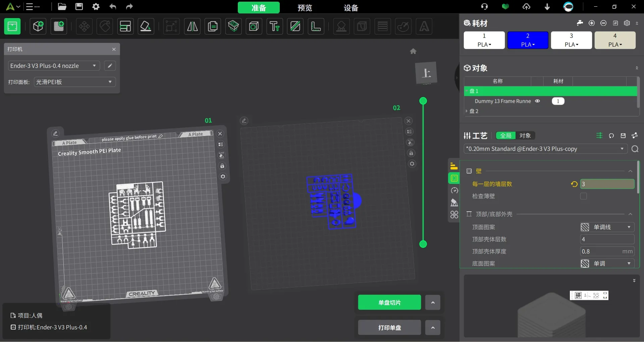Image resolution: width=644 pixels, height=342 pixels.
Task: Collapse the 壁 section
Action: [x=630, y=171]
